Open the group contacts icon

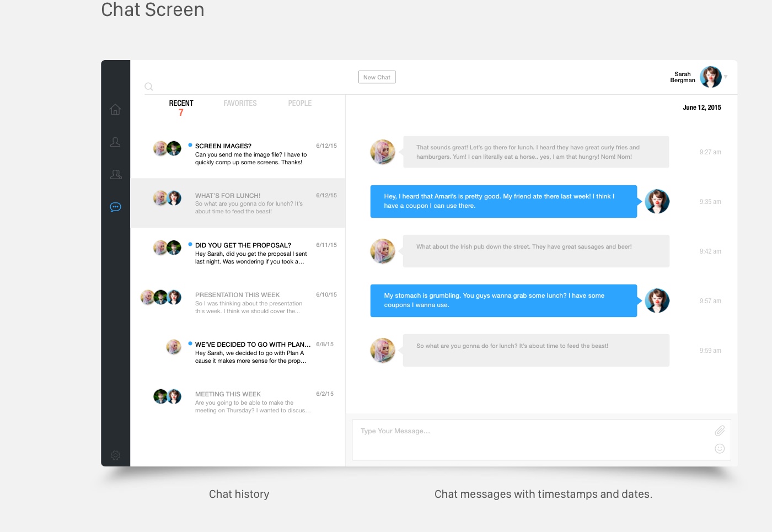point(116,175)
